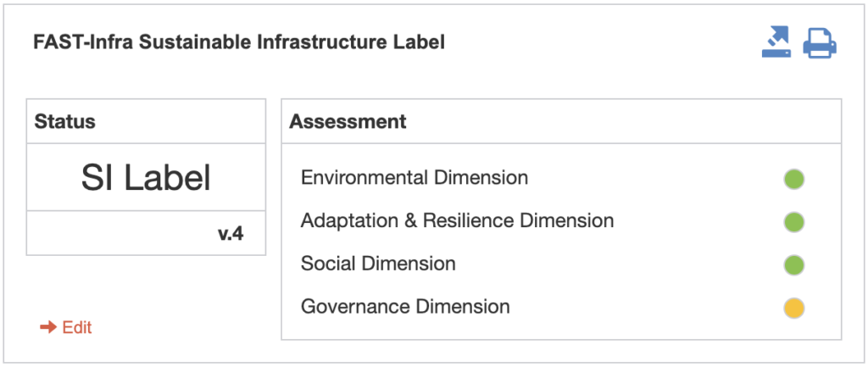Click the Edit link with red arrow
Screen dimensions: 868x367
[66, 327]
